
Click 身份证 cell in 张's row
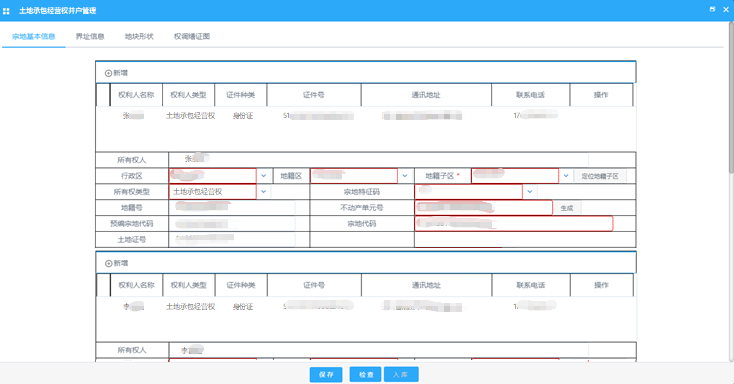(242, 116)
